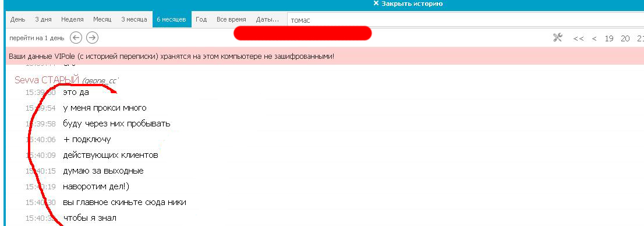Click timestamp 15:40:15
This screenshot has width=644, height=226.
coord(40,171)
